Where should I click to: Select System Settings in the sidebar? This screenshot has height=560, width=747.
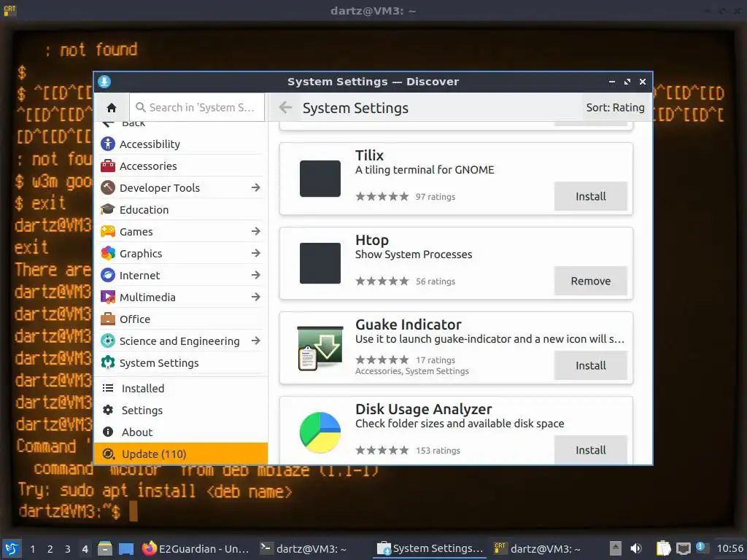(182, 363)
